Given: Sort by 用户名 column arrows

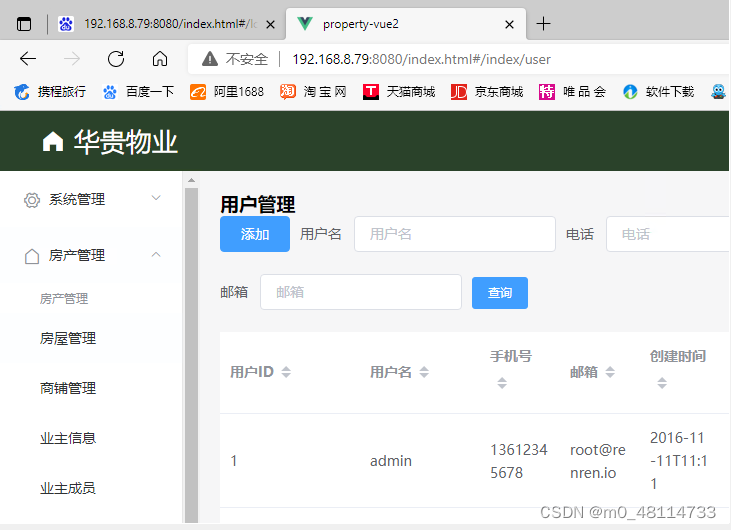Looking at the screenshot, I should (424, 372).
